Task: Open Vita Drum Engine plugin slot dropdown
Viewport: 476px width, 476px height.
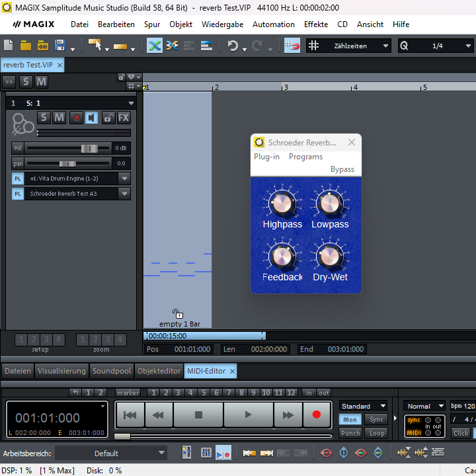Action: pos(124,178)
